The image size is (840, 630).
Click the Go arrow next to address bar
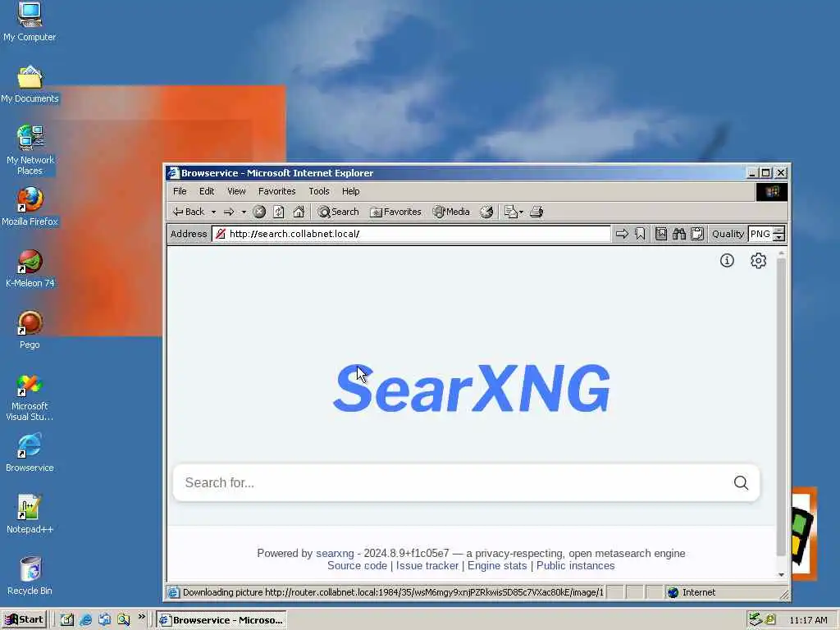622,234
